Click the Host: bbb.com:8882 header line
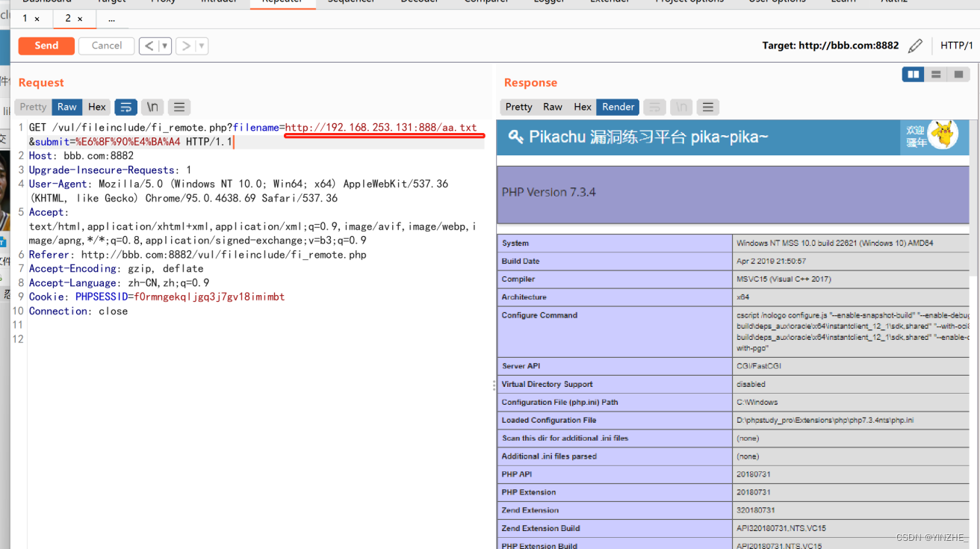The width and height of the screenshot is (980, 549). [x=81, y=156]
